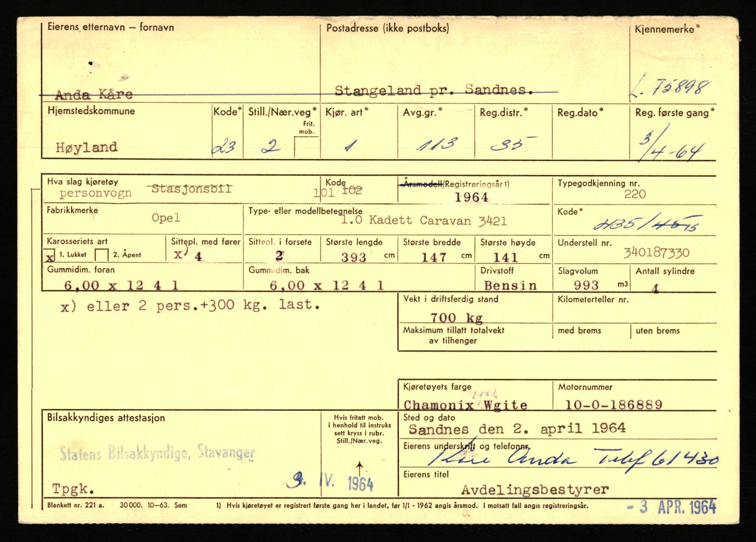Screen dimensions: 756x542
Task: Tick the '2. Åpent' checkbox
Action: [102, 255]
